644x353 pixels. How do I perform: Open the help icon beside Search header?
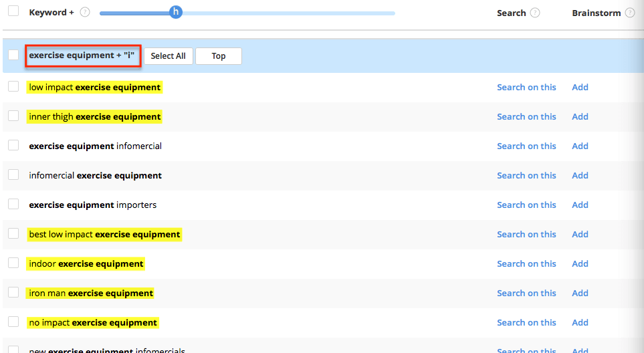coord(535,13)
